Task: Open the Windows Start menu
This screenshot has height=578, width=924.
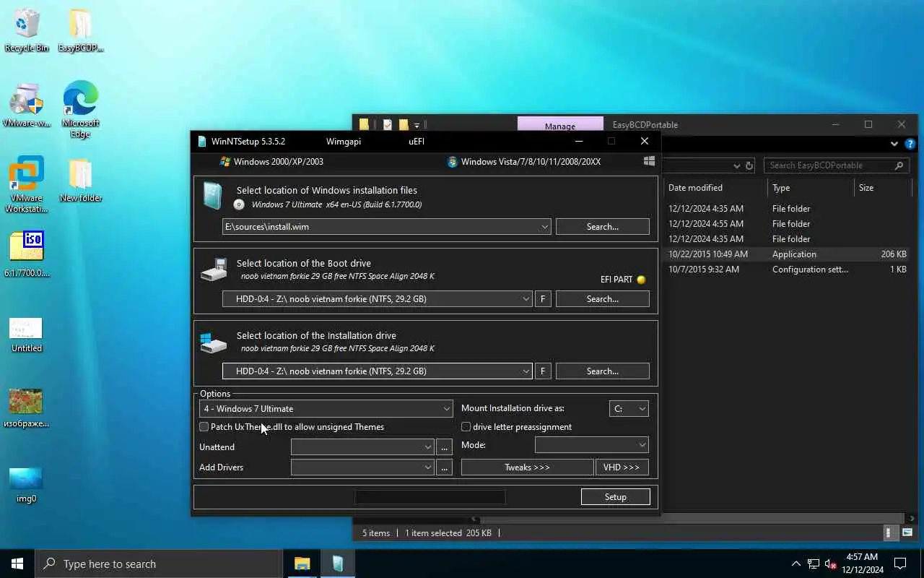Action: (x=17, y=564)
